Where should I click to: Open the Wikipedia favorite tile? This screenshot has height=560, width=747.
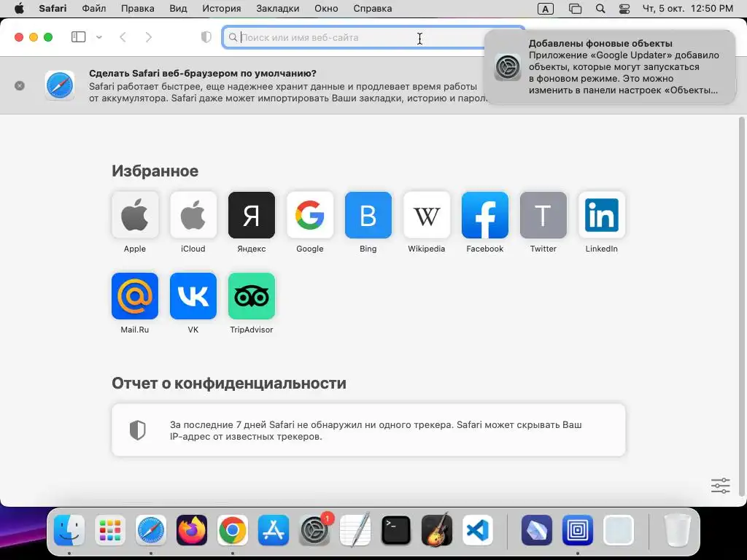[426, 215]
